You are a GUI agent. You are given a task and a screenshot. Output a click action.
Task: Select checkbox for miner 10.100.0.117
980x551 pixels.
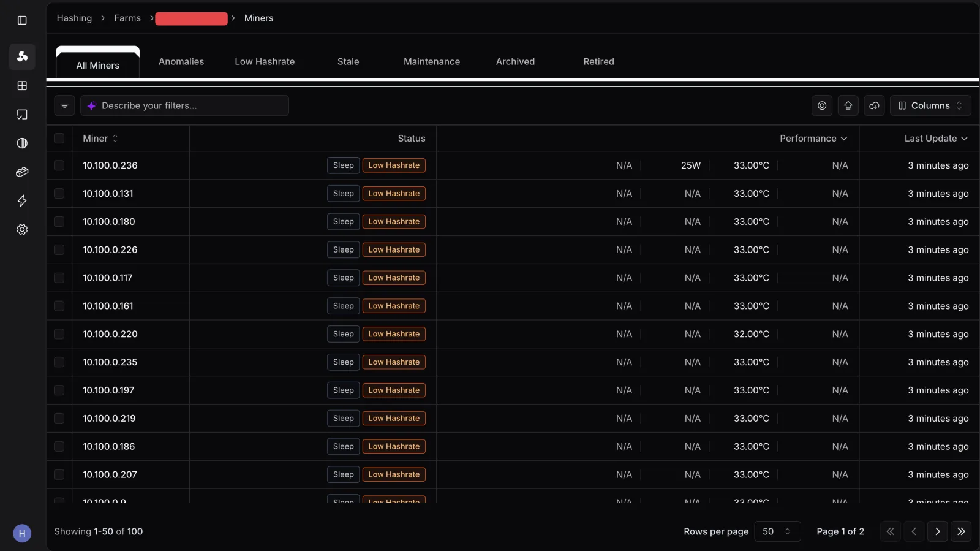pyautogui.click(x=59, y=278)
